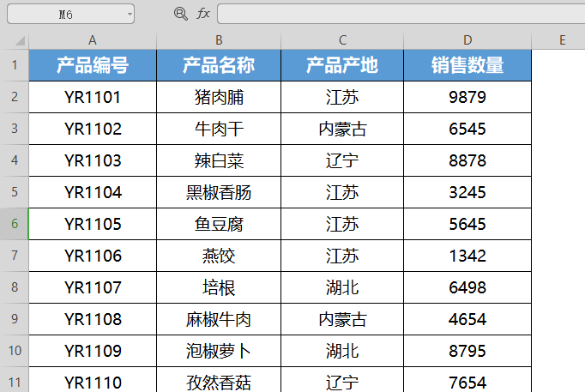Select product name 辣白菜

pos(219,160)
